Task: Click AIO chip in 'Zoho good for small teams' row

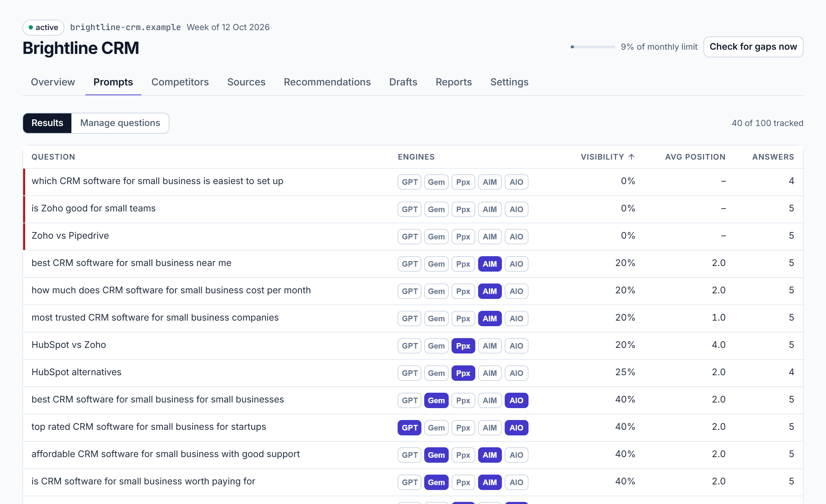Action: [x=516, y=209]
